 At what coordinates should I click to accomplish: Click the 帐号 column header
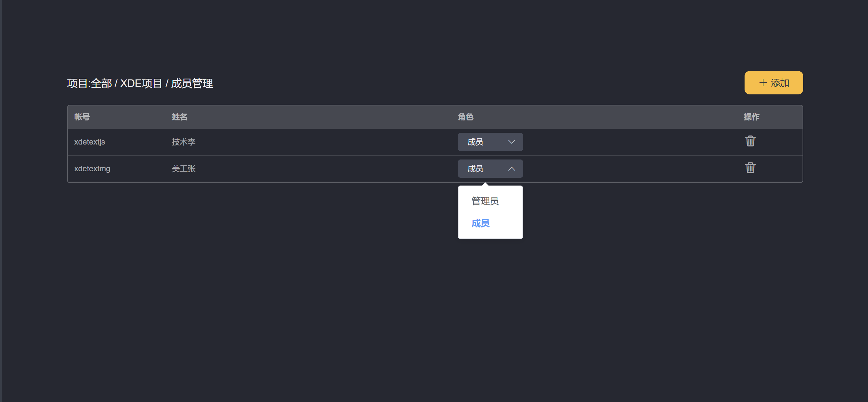pos(82,117)
